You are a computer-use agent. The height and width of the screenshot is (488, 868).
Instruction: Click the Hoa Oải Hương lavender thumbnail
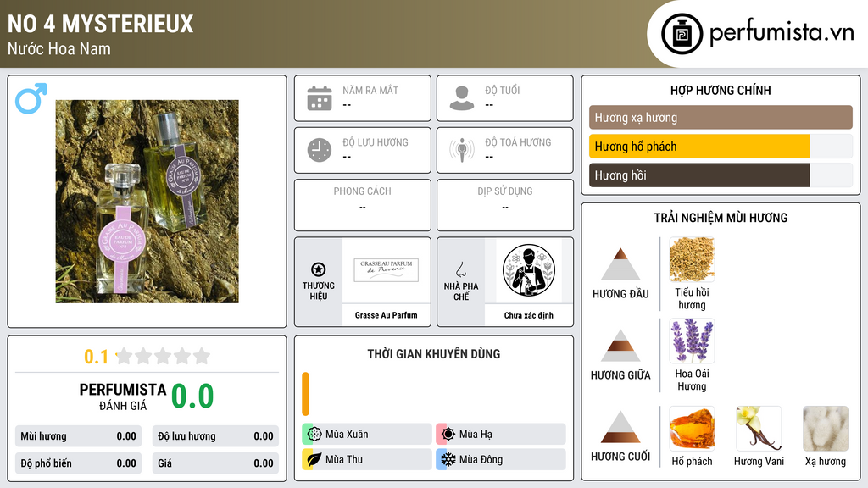click(692, 341)
